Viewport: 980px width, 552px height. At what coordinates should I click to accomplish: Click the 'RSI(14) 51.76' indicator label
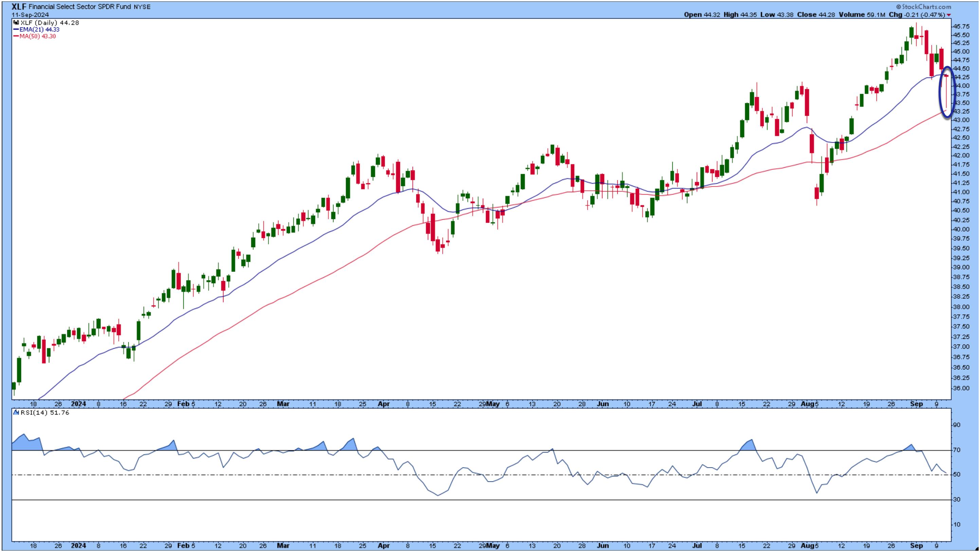pos(45,413)
